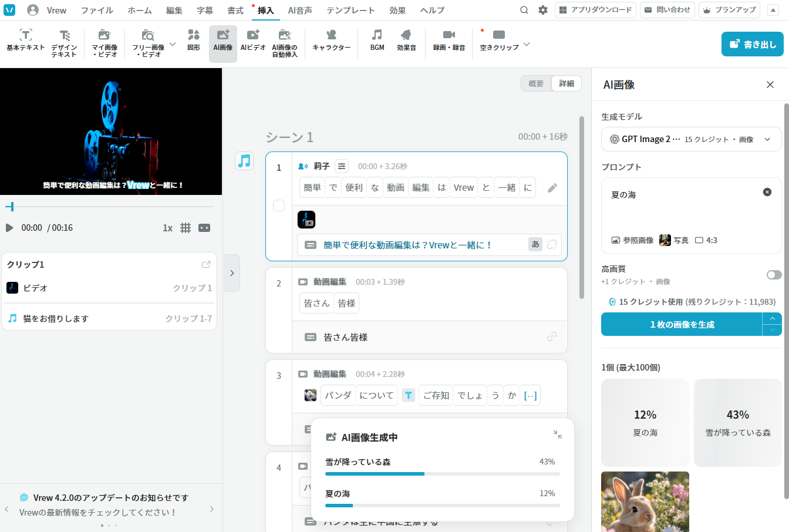Open the settings gear icon in top bar

(x=543, y=10)
